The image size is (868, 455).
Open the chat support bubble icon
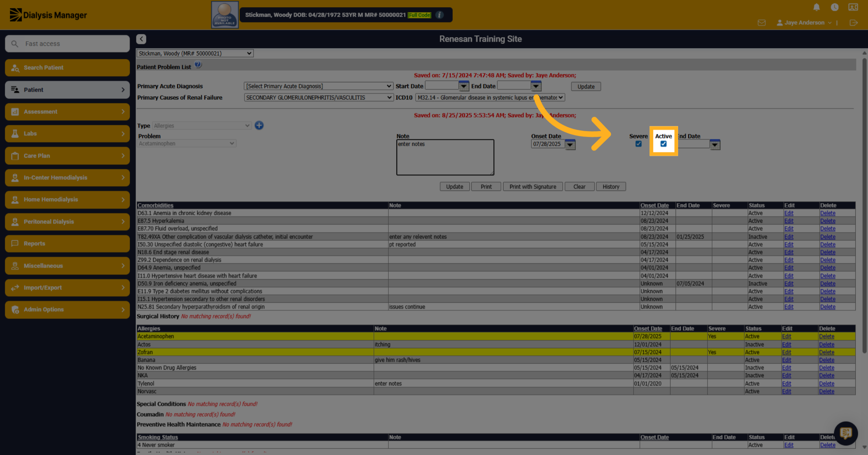click(x=846, y=433)
